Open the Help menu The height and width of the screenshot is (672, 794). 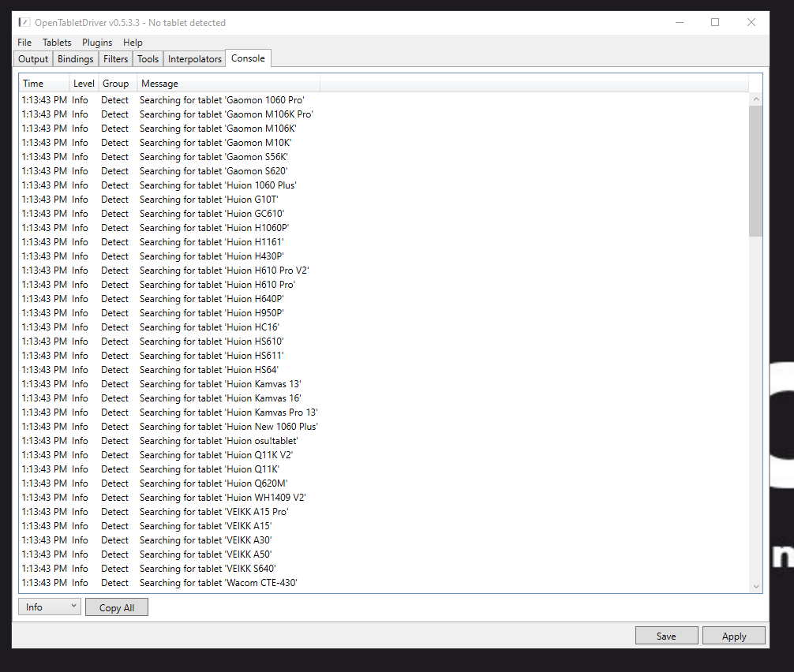[133, 42]
